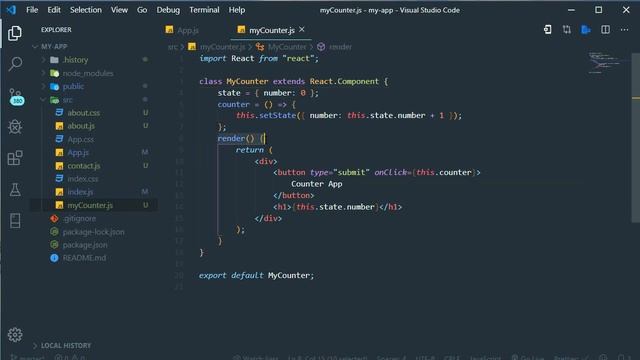Close the myCounter.js tab
This screenshot has width=640, height=360.
point(302,29)
